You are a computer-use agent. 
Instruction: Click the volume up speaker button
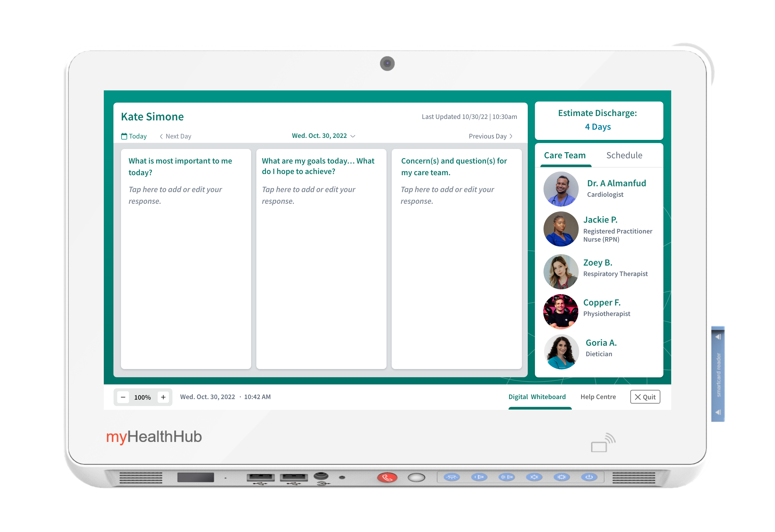(506, 477)
